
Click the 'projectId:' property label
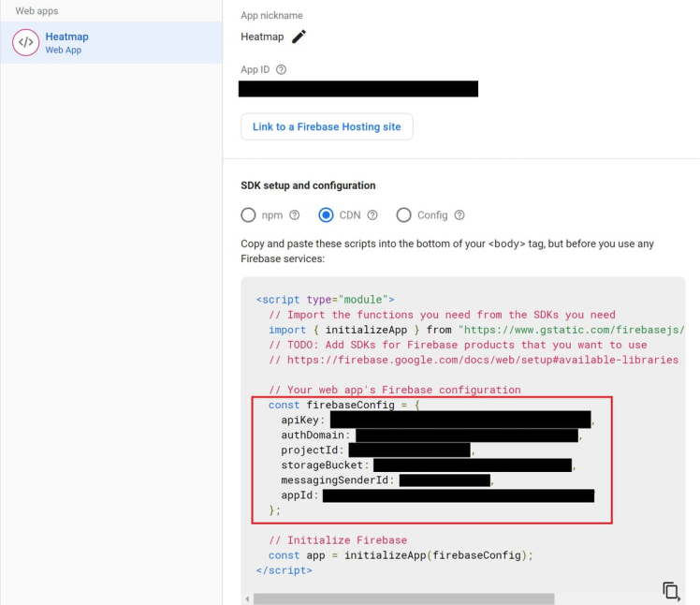pos(312,450)
